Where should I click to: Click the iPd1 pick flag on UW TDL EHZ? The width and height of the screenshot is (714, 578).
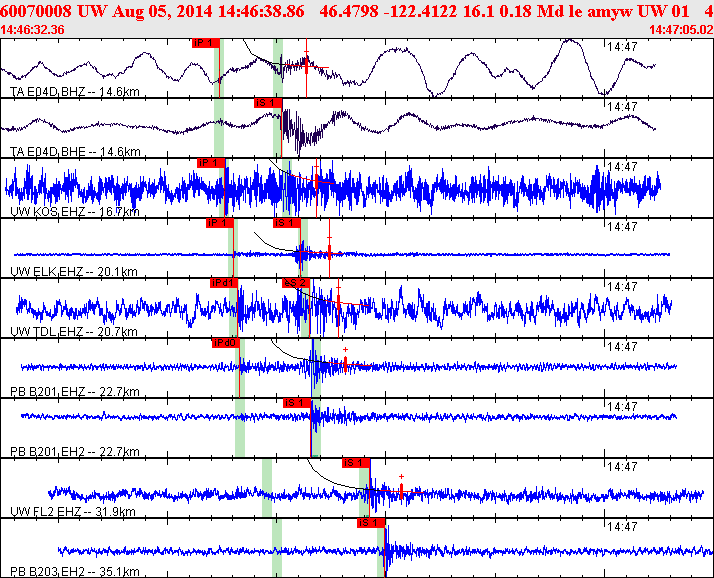click(224, 283)
